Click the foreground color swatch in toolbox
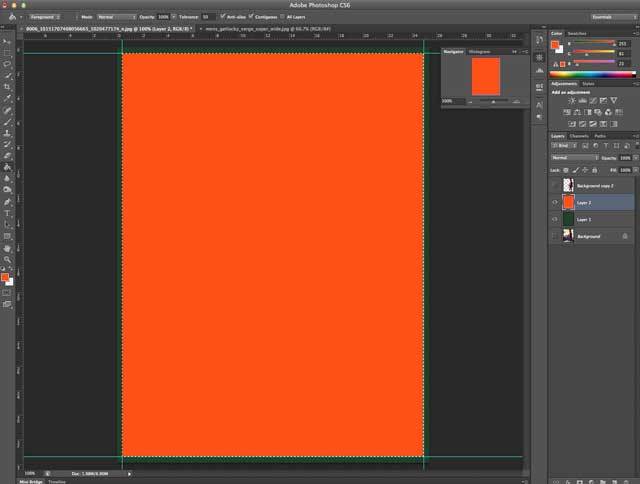The width and height of the screenshot is (640, 484). [5, 277]
